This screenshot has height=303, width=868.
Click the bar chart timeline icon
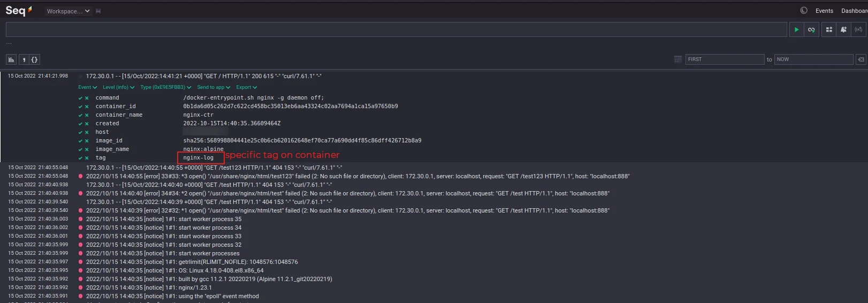[11, 59]
